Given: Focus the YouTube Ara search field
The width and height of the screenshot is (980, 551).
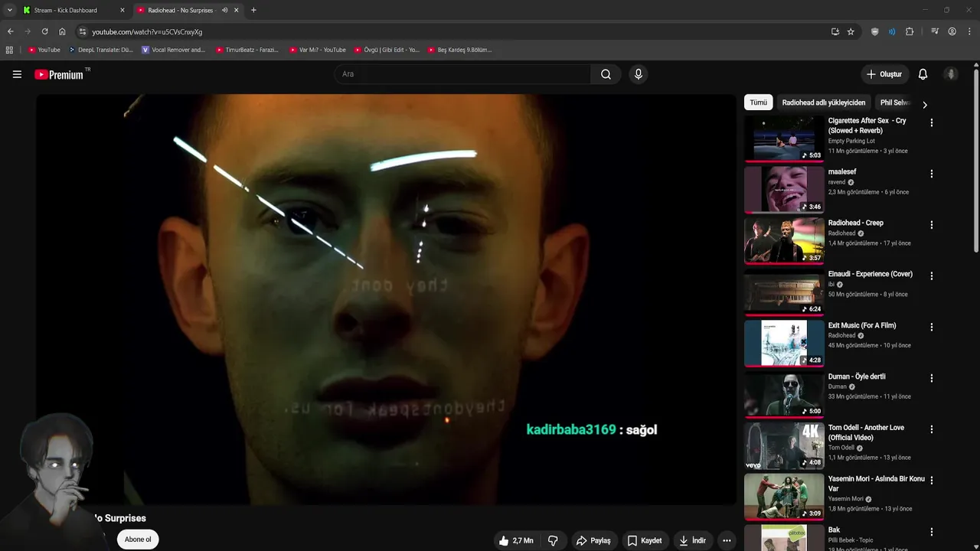Looking at the screenshot, I should point(462,74).
